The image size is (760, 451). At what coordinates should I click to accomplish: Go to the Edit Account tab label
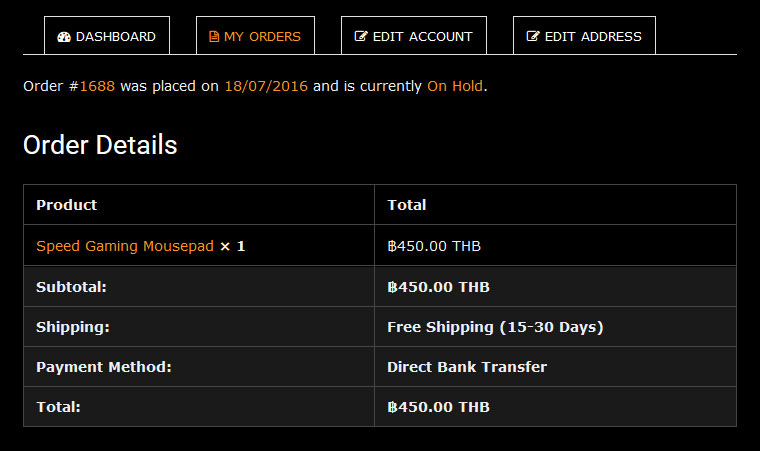pos(422,37)
